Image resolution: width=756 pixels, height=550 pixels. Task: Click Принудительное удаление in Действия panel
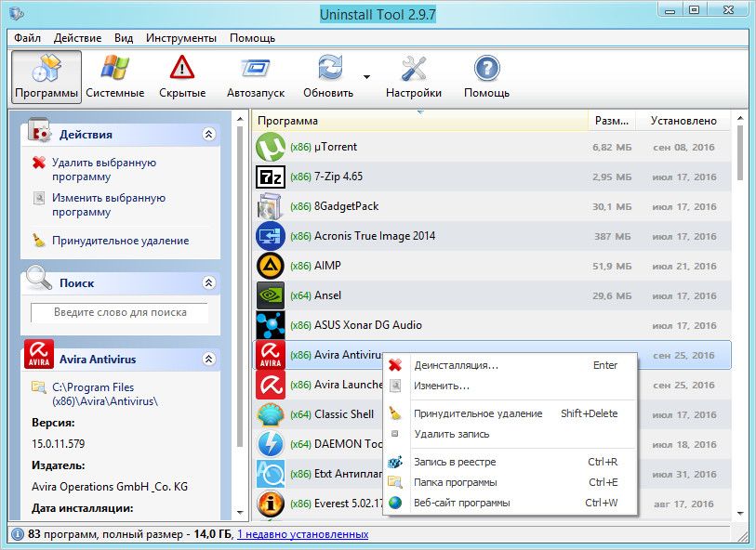tap(121, 241)
